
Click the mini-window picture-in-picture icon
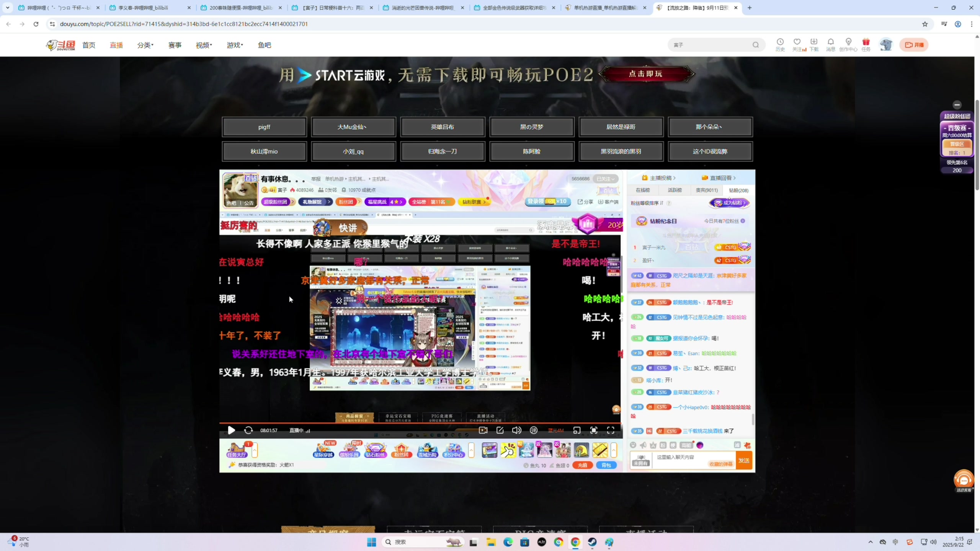click(577, 430)
